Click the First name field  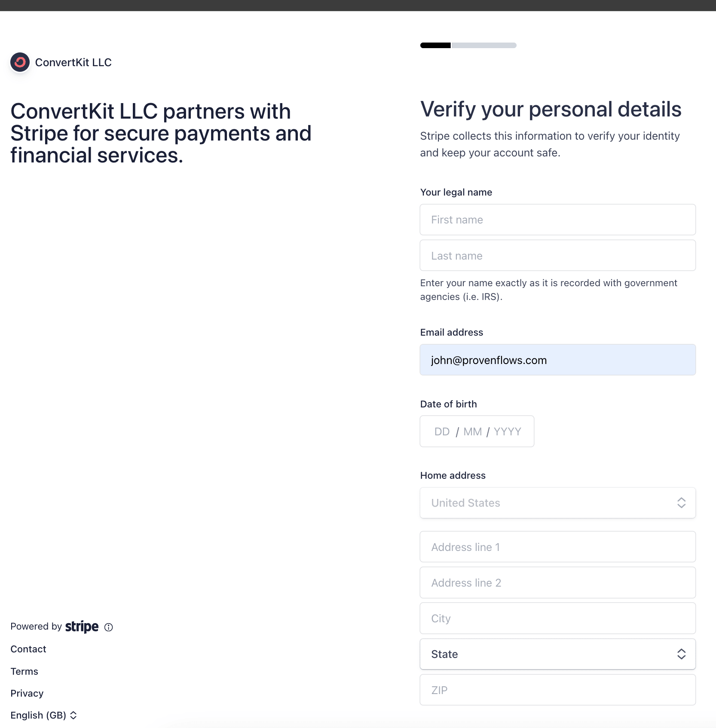point(558,220)
